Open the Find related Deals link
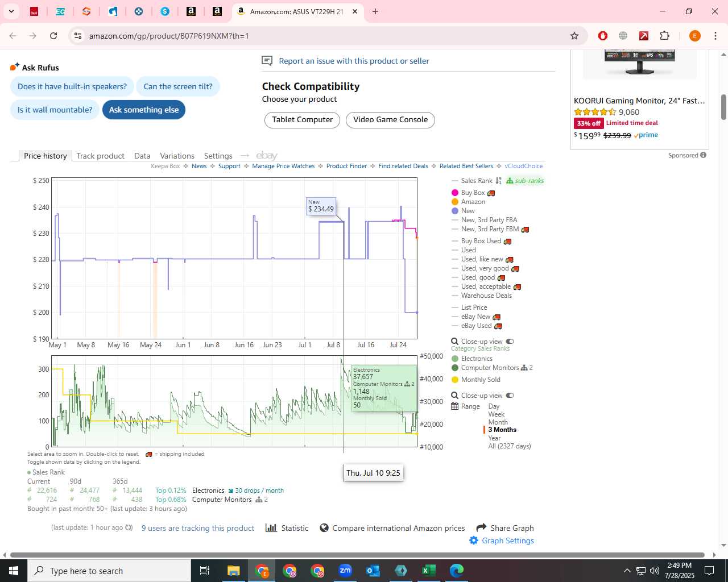The image size is (728, 582). click(403, 166)
